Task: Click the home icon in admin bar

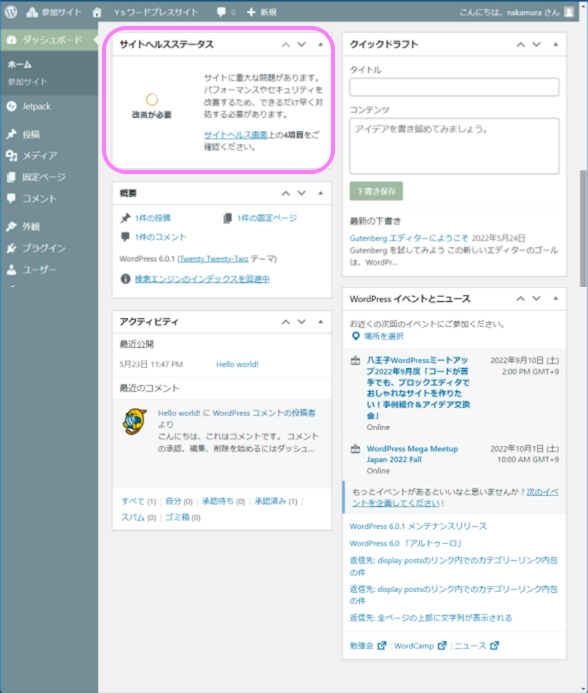Action: click(x=97, y=12)
